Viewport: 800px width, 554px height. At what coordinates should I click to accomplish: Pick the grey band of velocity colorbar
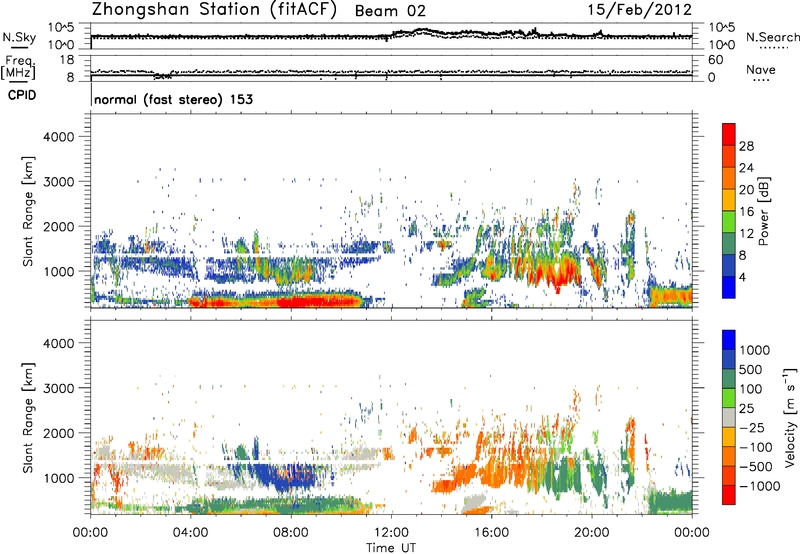[729, 418]
